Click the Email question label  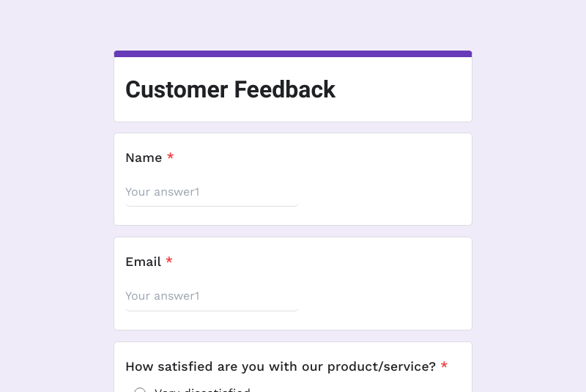tap(143, 262)
